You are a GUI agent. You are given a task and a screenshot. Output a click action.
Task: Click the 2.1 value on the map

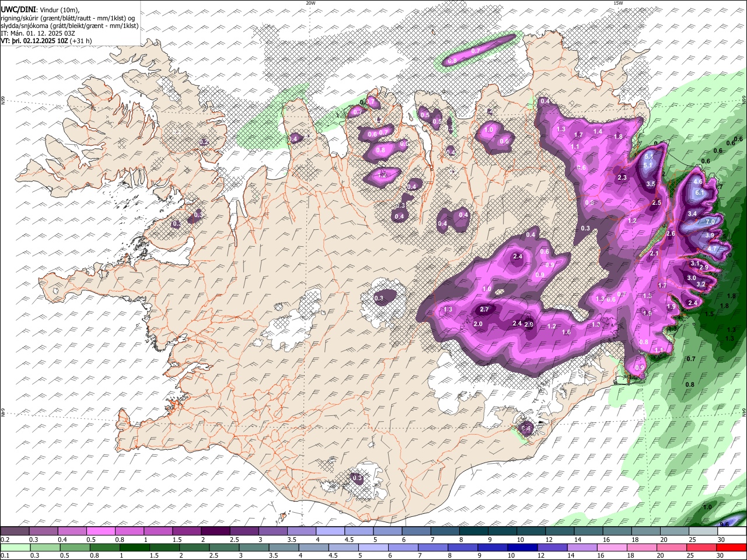click(x=654, y=254)
